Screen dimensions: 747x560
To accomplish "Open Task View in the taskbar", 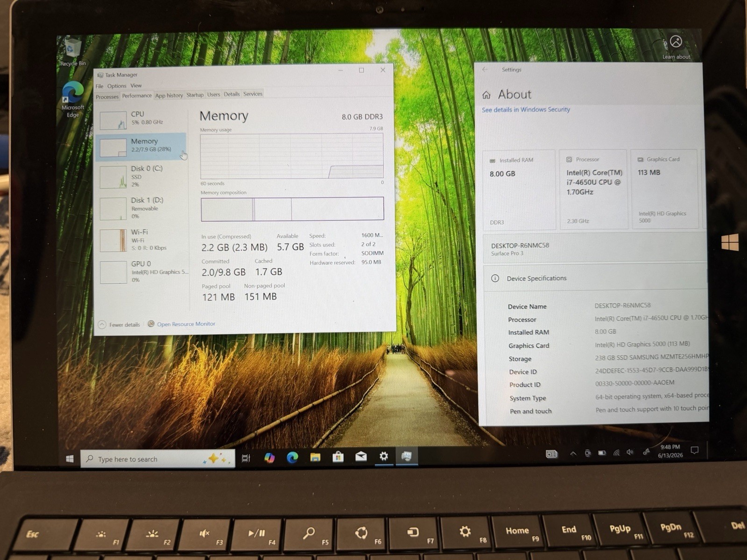I will click(246, 458).
